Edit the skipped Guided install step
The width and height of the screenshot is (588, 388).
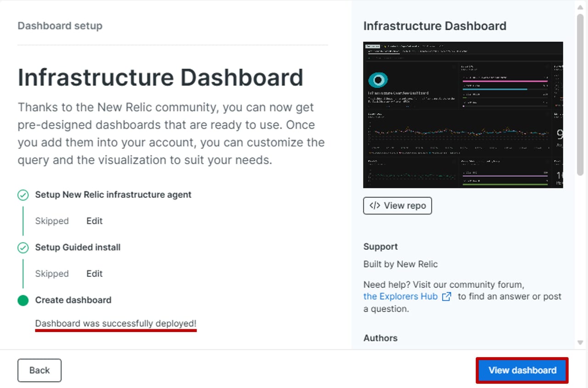coord(94,274)
